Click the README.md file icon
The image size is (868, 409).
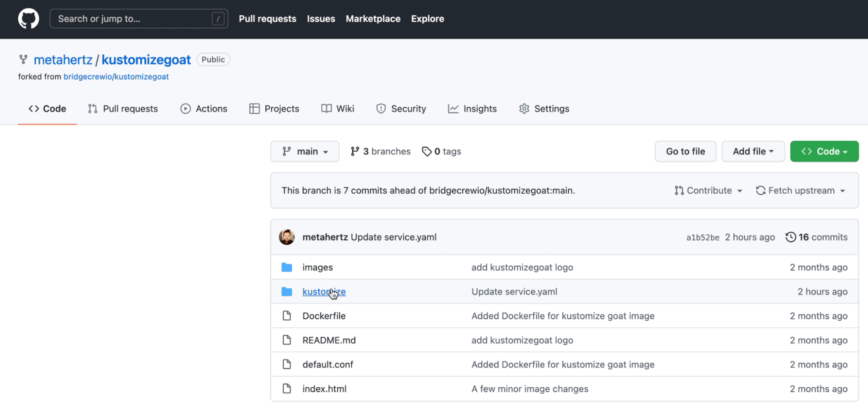click(287, 340)
